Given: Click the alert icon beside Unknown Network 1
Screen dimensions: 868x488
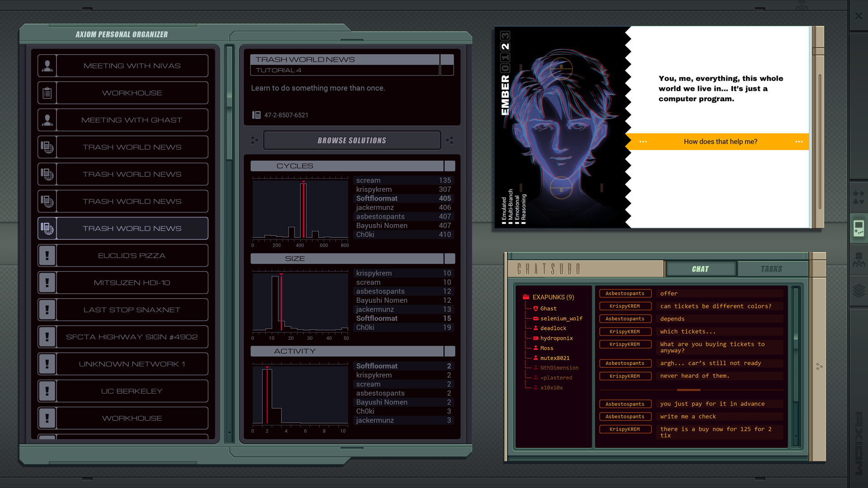Looking at the screenshot, I should pos(47,364).
